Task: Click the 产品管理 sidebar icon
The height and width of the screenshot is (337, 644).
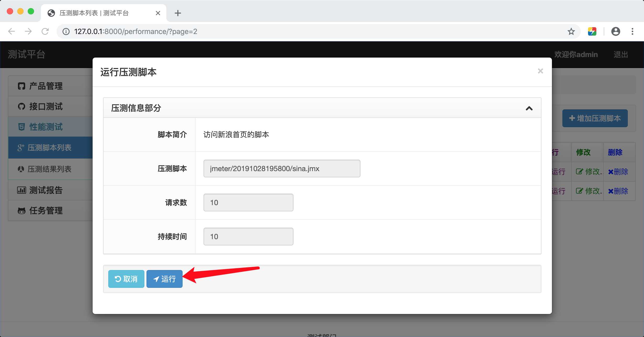Action: point(22,86)
